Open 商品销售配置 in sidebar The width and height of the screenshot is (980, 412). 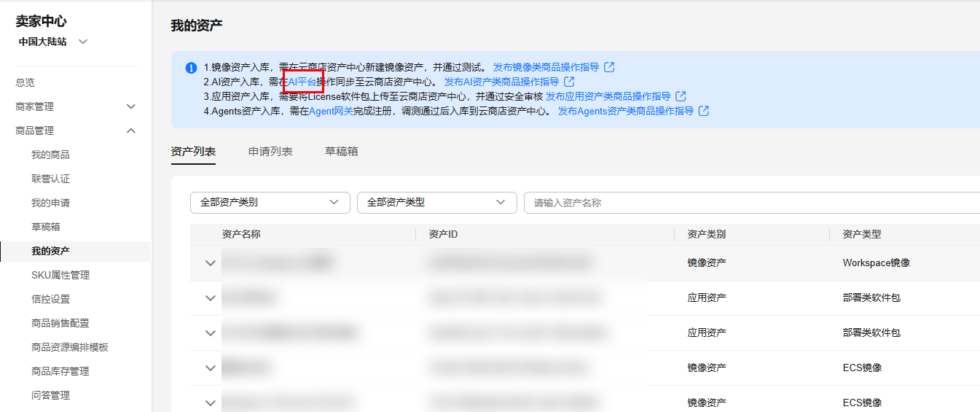(60, 323)
